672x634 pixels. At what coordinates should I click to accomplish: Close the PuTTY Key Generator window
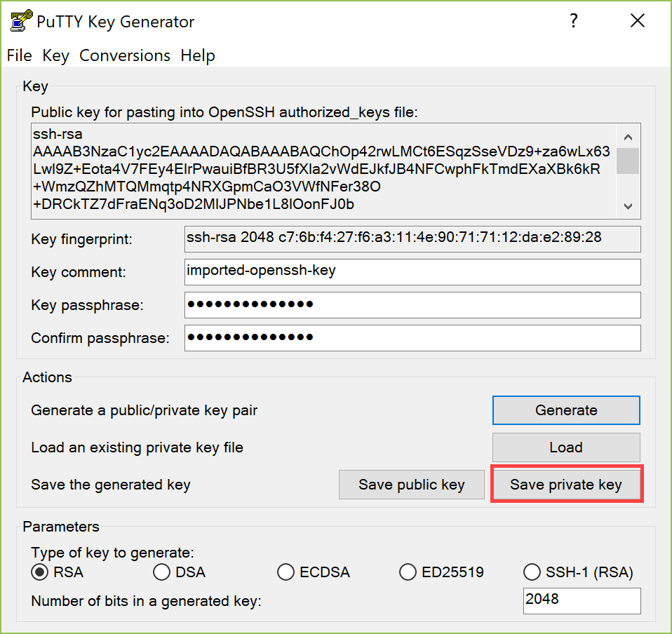638,20
